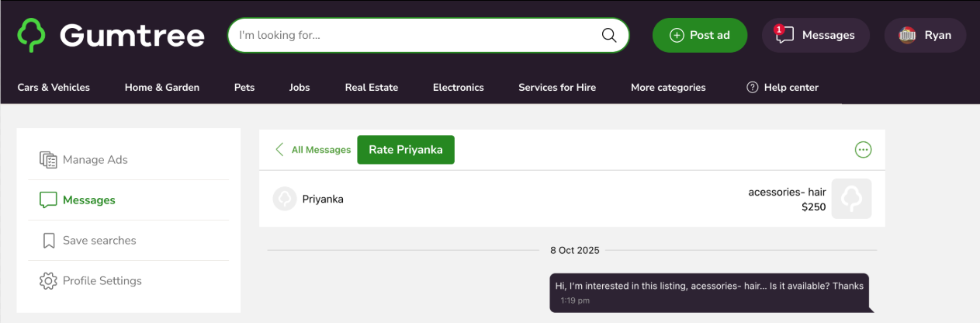Click the search magnifier icon
The width and height of the screenshot is (980, 323).
tap(609, 35)
